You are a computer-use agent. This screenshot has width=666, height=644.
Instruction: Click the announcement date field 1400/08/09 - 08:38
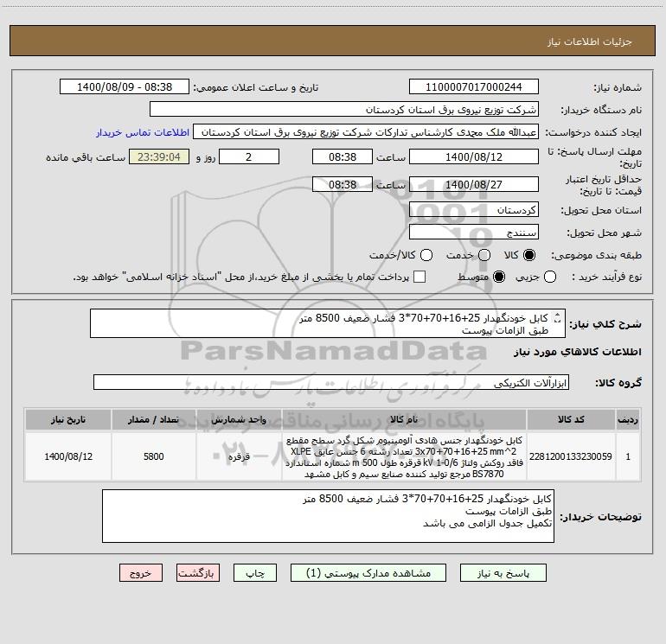coord(125,86)
